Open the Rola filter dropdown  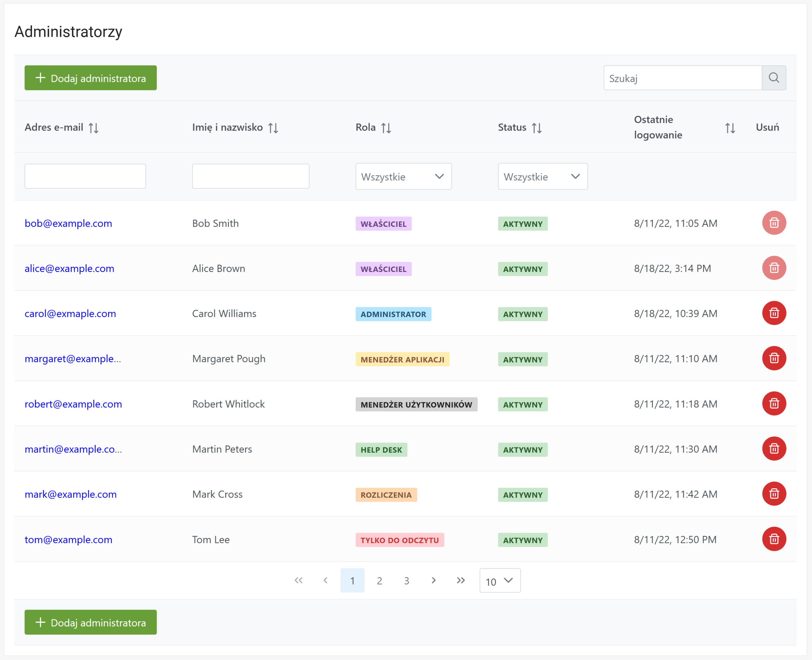(x=403, y=176)
